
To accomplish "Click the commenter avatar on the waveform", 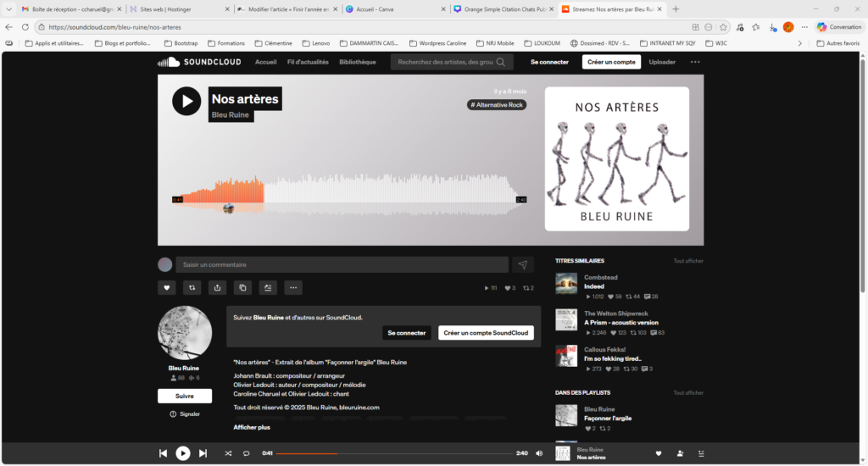I will (x=228, y=208).
